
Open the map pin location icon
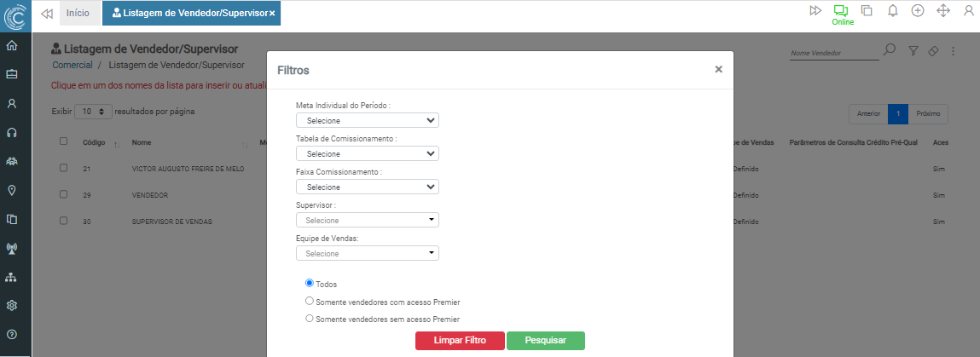click(12, 190)
